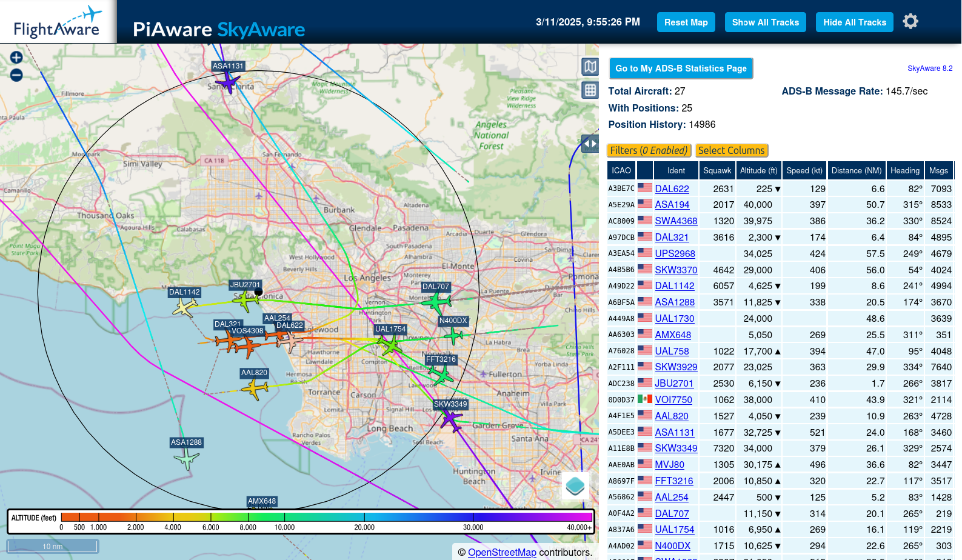This screenshot has height=560, width=962.
Task: Open the VOI7750 flight link
Action: click(x=673, y=400)
